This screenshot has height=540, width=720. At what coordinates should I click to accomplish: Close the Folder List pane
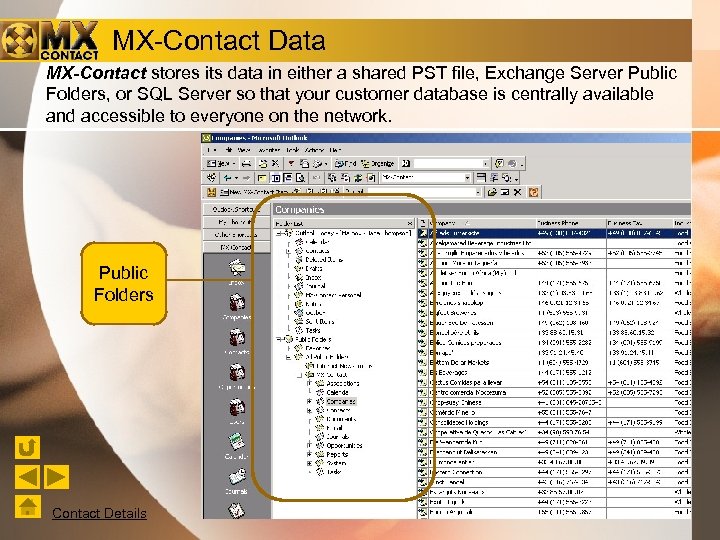coord(410,224)
